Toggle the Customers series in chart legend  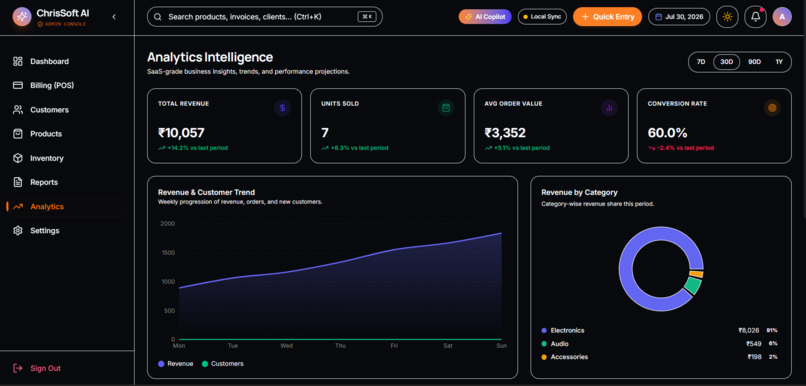tap(222, 364)
